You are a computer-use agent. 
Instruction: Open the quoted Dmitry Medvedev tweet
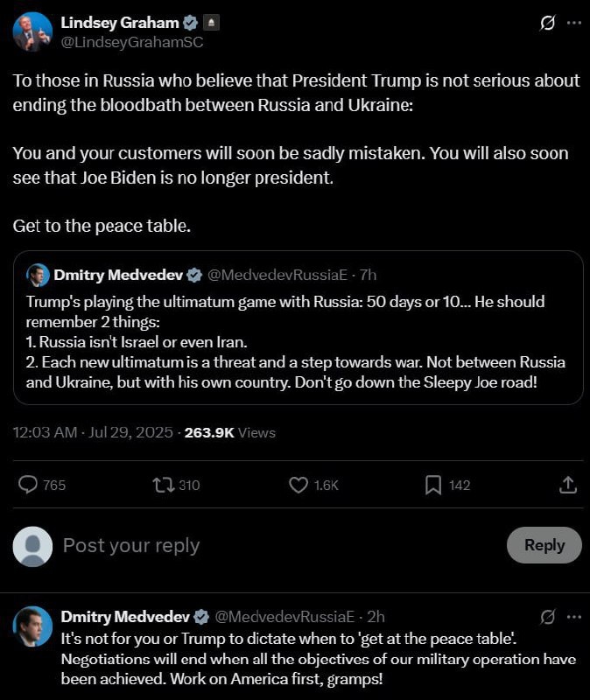coord(299,327)
